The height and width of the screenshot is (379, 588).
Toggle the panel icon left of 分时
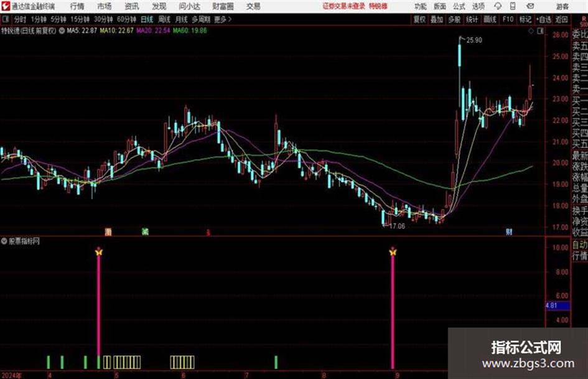click(5, 19)
